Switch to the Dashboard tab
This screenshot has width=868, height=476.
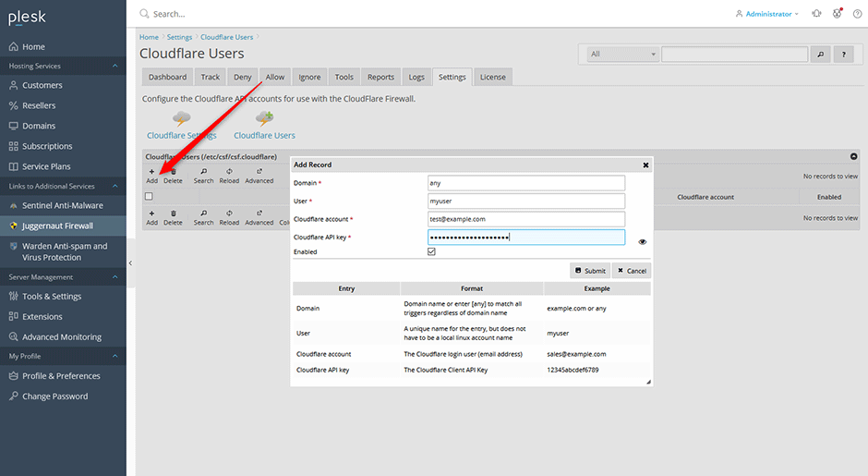coord(168,77)
